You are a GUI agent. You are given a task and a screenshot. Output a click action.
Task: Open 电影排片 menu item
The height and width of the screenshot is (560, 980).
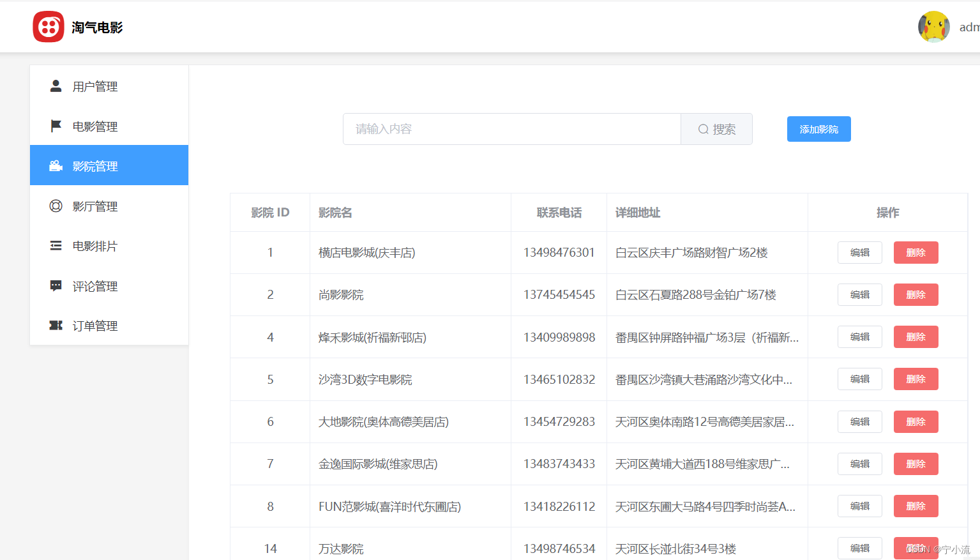click(109, 246)
